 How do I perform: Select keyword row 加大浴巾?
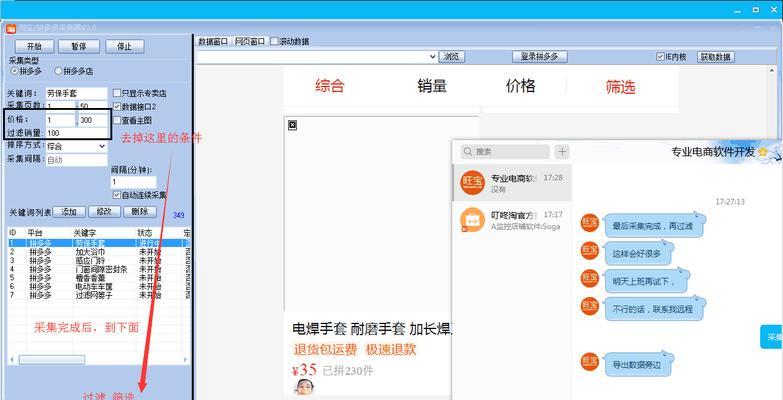99,252
